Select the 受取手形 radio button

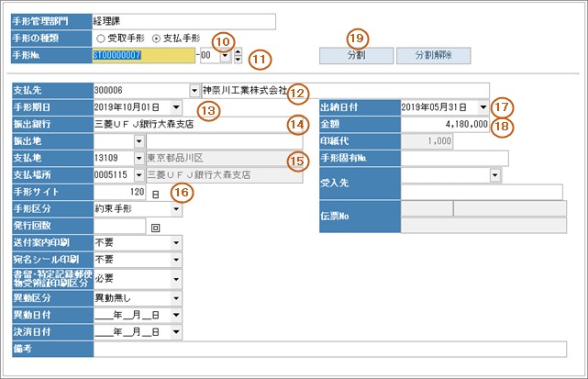pos(101,39)
